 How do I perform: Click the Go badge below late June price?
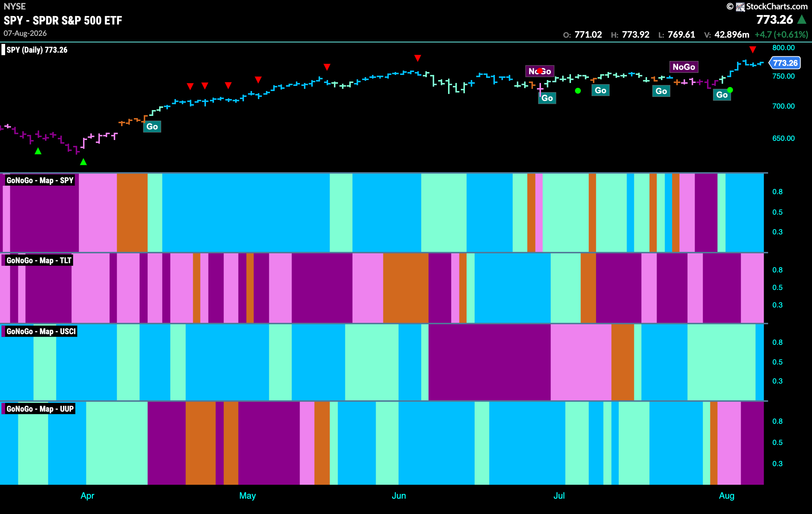coord(547,98)
